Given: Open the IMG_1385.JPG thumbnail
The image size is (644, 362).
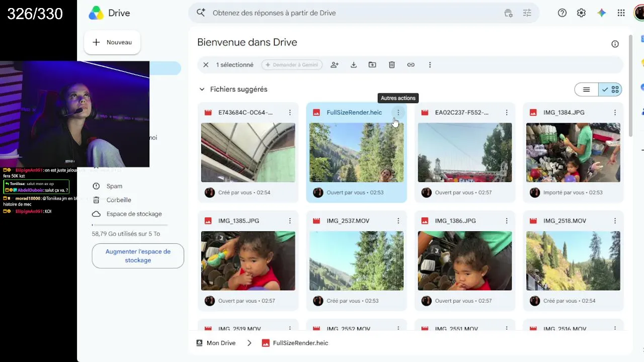Looking at the screenshot, I should coord(248,261).
